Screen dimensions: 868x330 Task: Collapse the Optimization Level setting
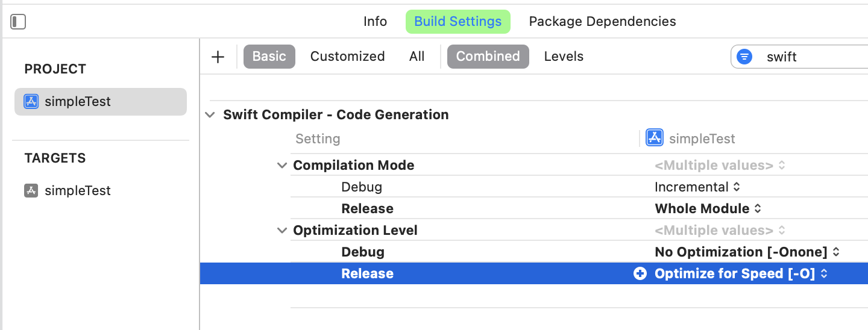[x=281, y=230]
